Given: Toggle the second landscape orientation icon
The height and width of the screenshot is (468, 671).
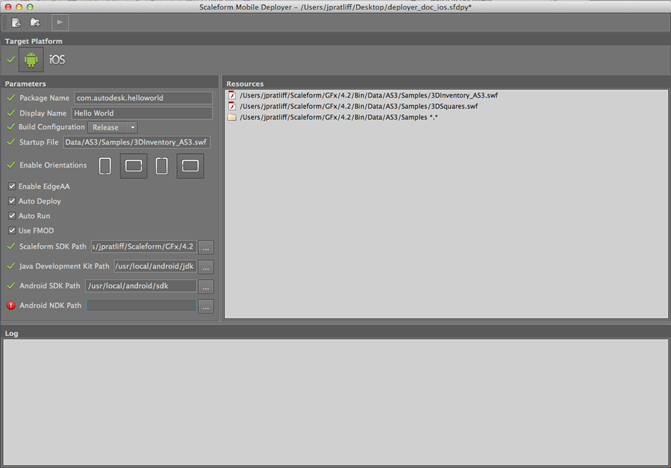Looking at the screenshot, I should point(190,166).
